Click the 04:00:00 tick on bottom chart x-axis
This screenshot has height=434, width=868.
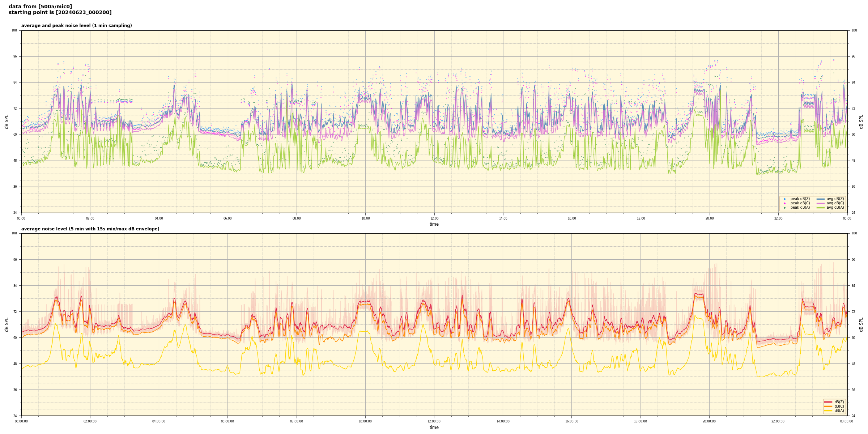[x=159, y=421]
